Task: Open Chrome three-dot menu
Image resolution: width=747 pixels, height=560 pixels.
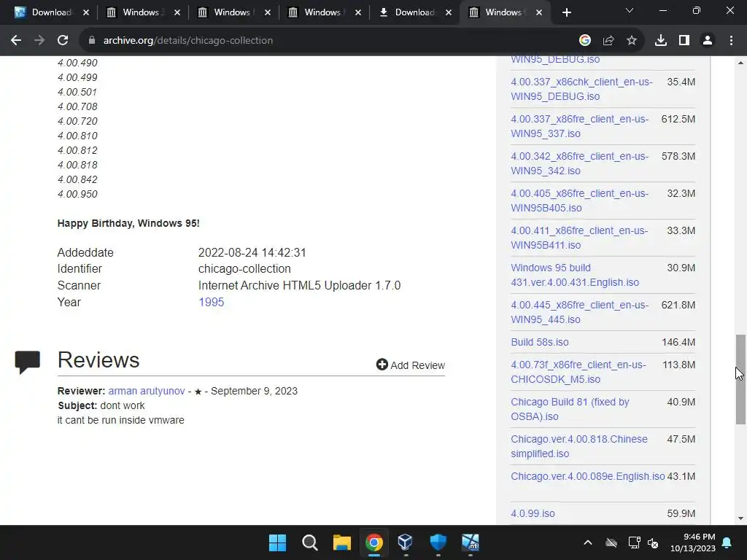Action: pos(731,41)
